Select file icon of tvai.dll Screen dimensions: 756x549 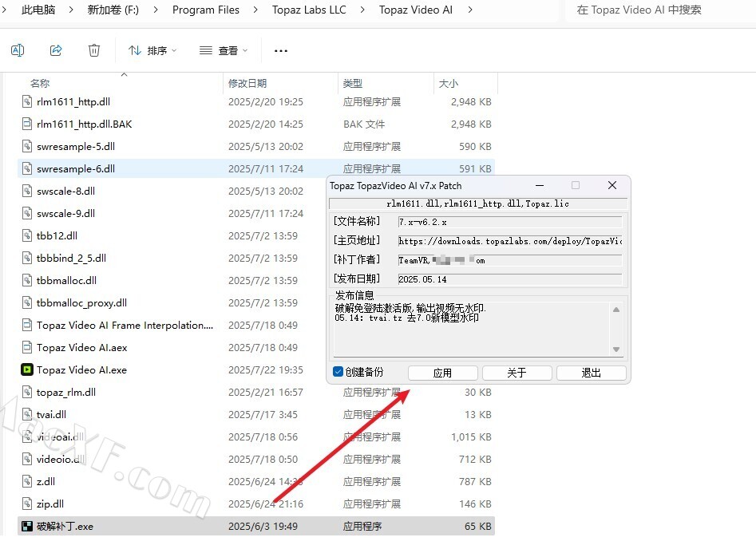(27, 414)
